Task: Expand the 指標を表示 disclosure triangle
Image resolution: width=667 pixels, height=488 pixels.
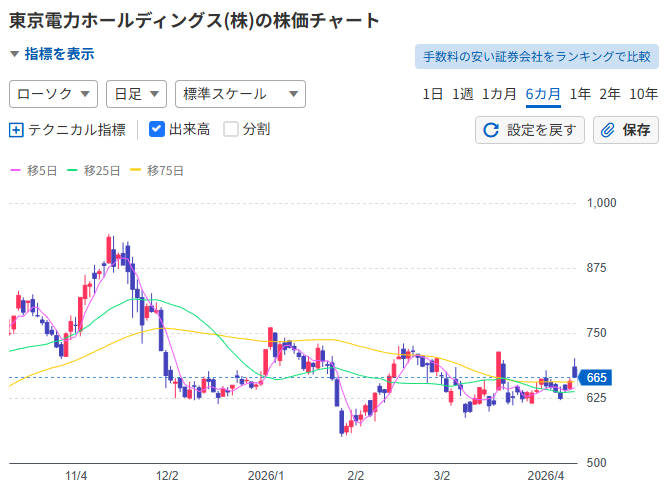Action: pyautogui.click(x=14, y=54)
